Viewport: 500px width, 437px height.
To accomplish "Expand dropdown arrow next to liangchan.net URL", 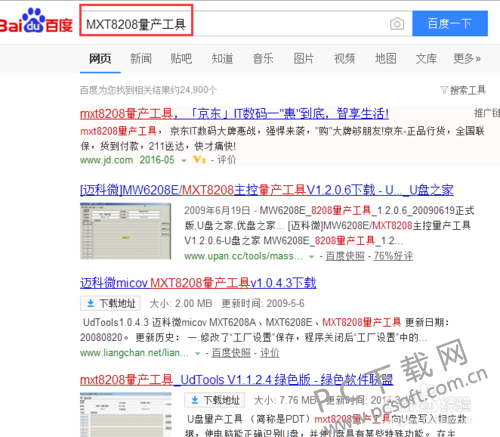I will (x=197, y=353).
